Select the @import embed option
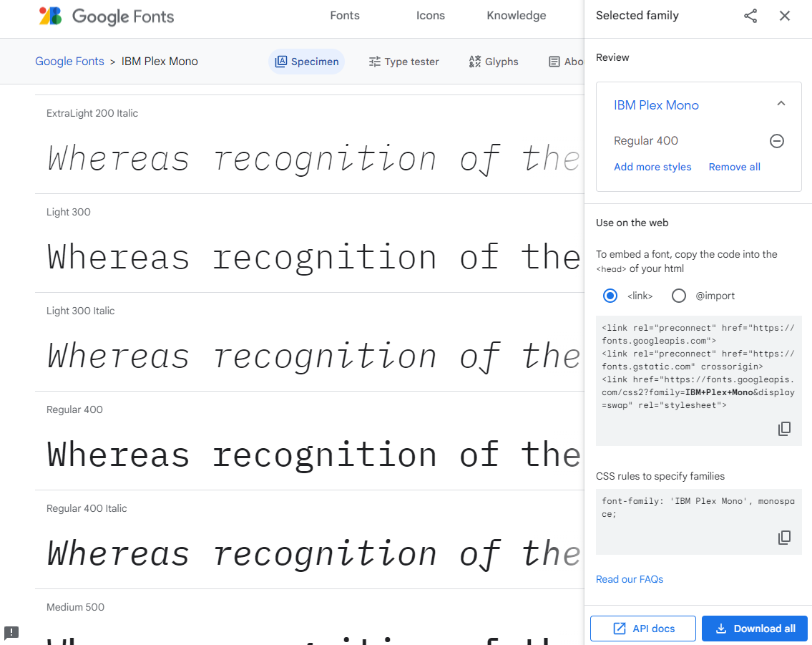 678,296
